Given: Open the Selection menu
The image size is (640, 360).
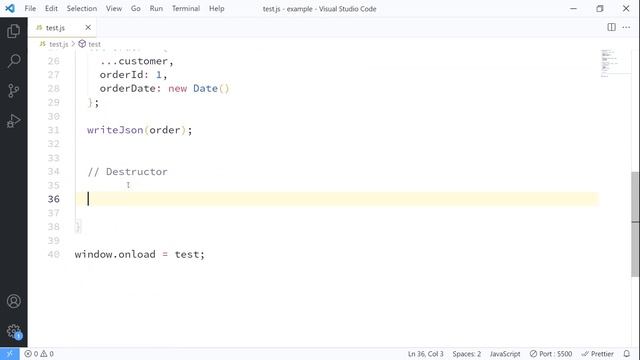Looking at the screenshot, I should pos(82,9).
